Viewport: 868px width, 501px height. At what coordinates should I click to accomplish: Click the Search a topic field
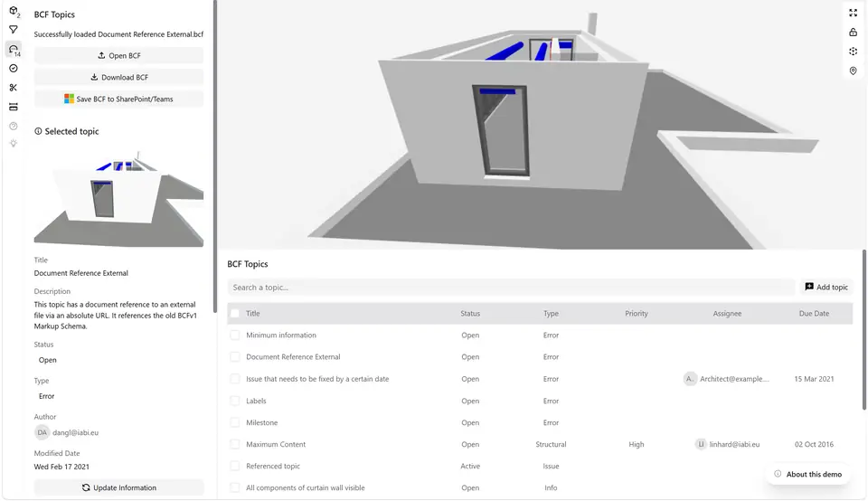coord(511,288)
